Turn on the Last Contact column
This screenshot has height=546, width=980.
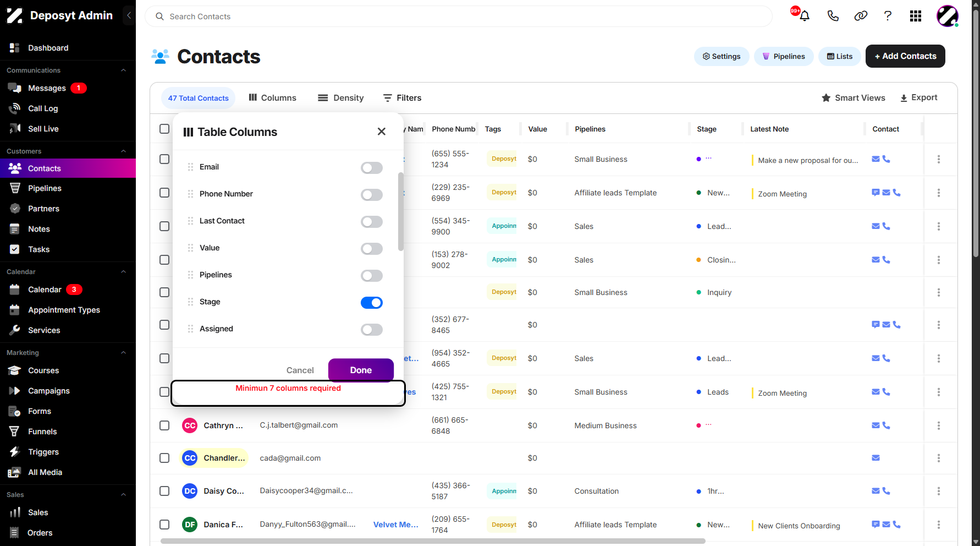[372, 221]
